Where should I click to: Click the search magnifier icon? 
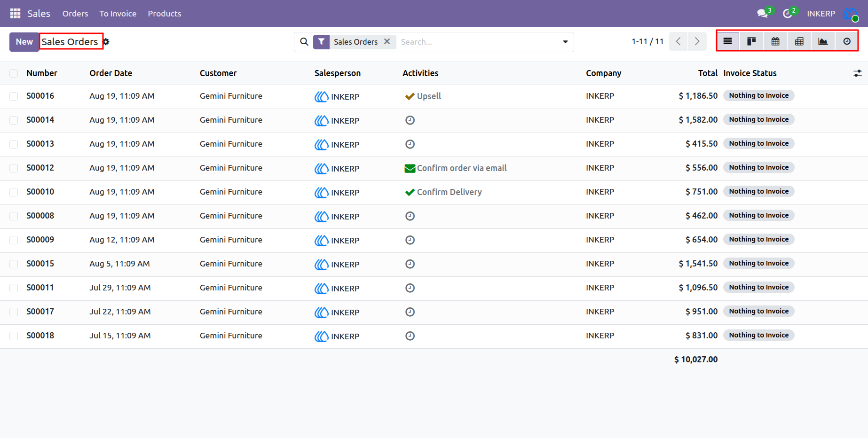pos(304,42)
